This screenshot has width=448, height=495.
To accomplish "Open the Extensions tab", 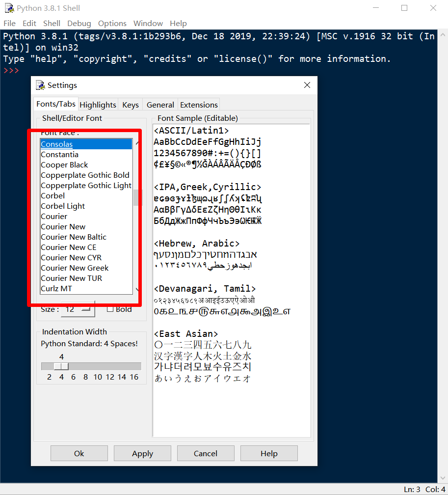I will pos(199,105).
